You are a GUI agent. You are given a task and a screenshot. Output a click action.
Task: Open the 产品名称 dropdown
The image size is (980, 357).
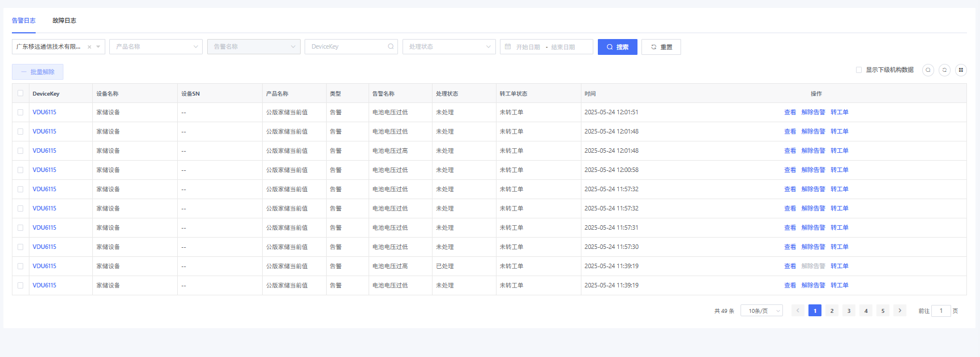click(156, 46)
